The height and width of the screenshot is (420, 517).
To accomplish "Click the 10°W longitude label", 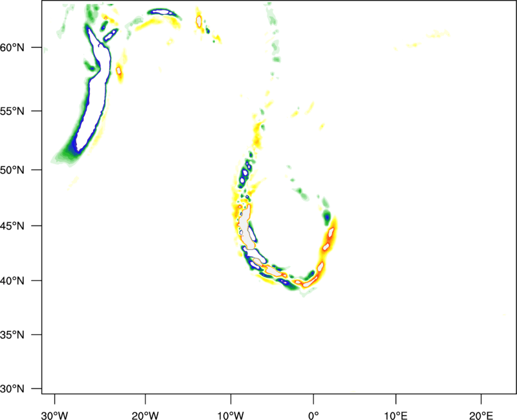I will pos(231,415).
